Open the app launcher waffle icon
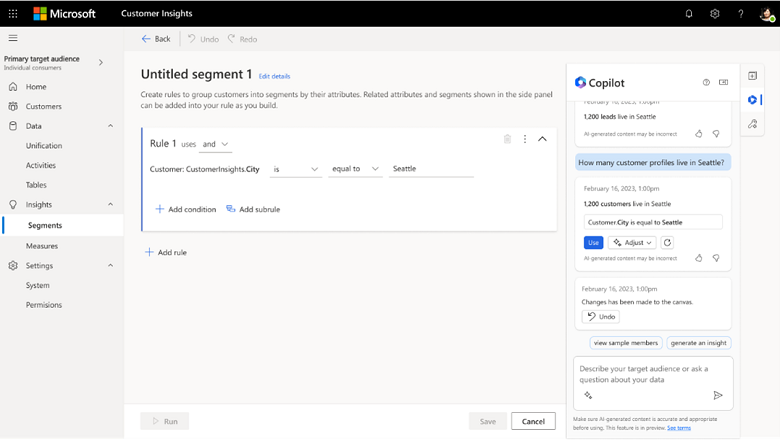The width and height of the screenshot is (780, 440). [x=13, y=13]
